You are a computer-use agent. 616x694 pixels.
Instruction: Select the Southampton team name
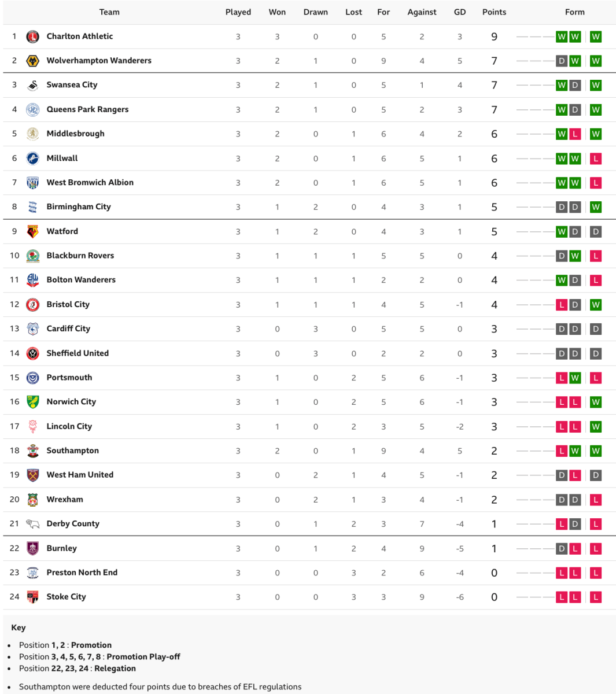[x=73, y=451]
